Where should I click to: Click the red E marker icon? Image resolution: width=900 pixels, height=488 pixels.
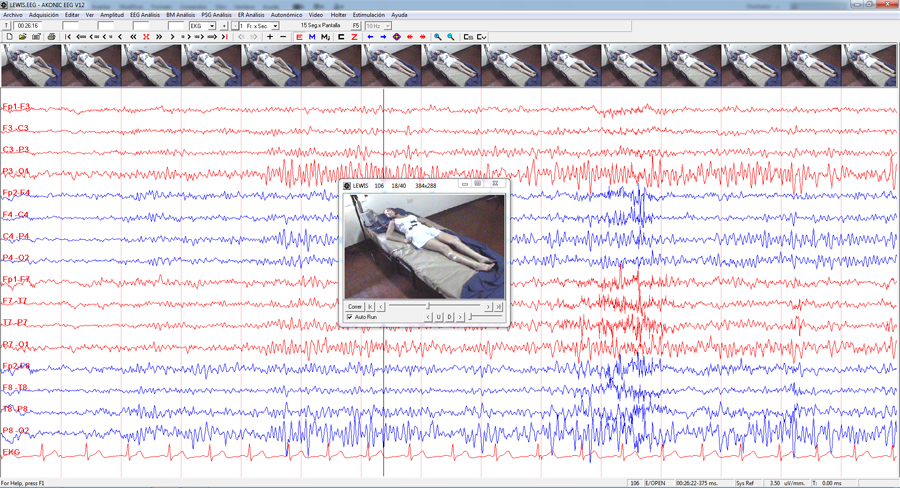coord(299,37)
